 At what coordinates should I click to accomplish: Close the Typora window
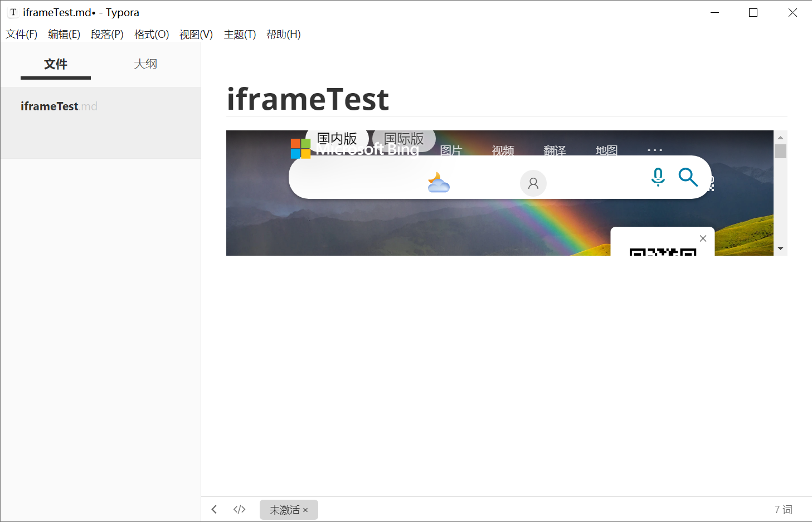pos(792,12)
